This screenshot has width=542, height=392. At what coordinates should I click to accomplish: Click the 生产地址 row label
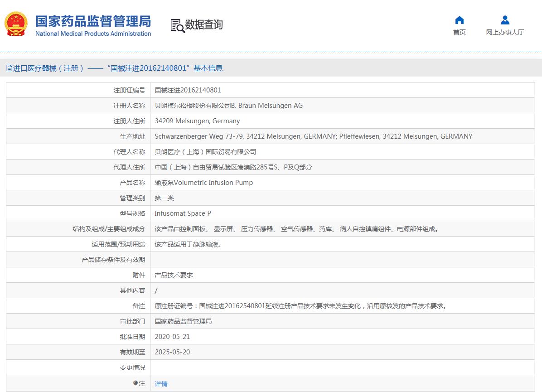pyautogui.click(x=132, y=136)
